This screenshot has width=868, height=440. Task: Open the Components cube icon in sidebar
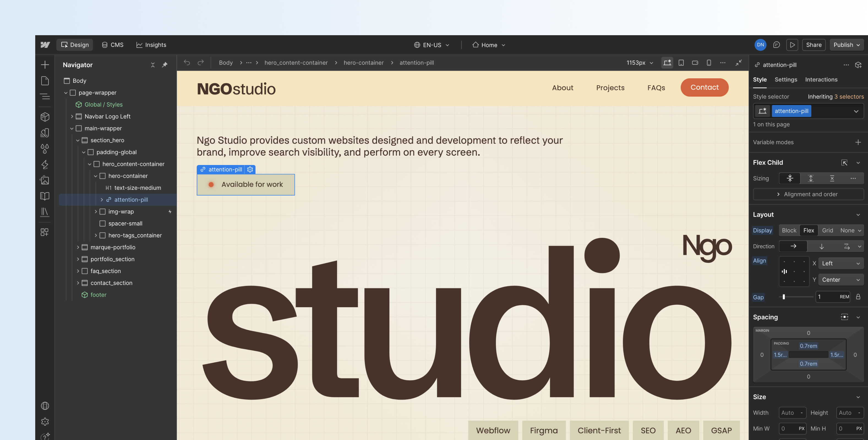(x=45, y=117)
